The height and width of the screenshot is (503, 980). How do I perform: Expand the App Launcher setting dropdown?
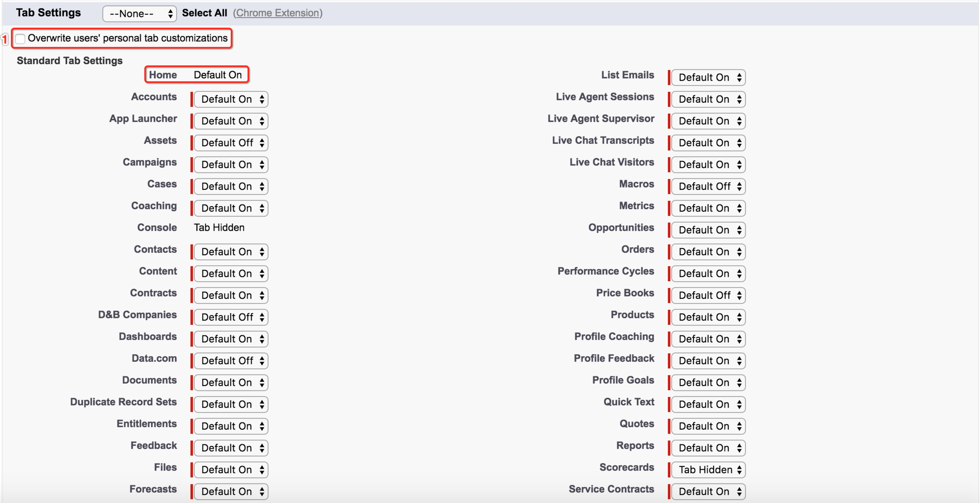coord(231,121)
